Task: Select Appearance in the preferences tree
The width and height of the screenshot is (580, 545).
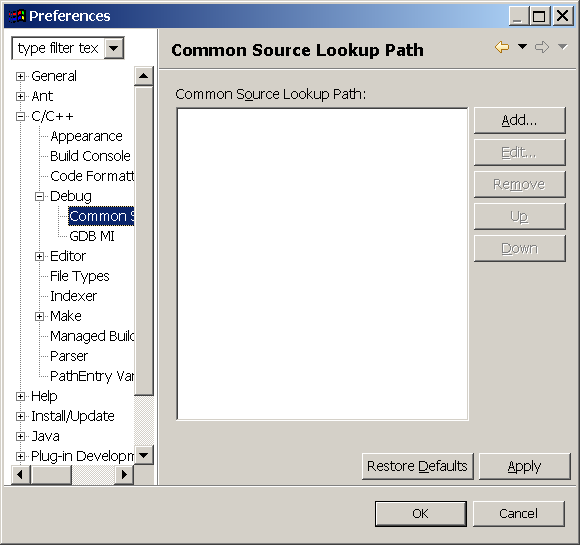Action: pos(86,136)
